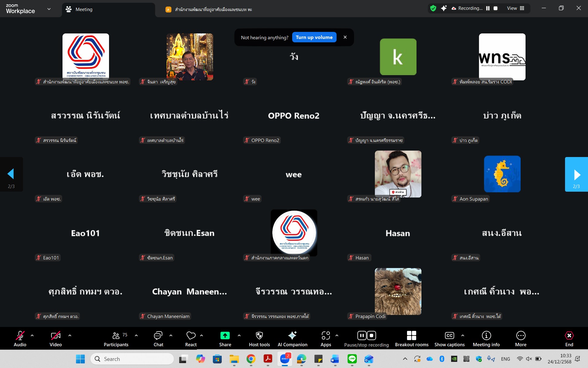The width and height of the screenshot is (588, 368).
Task: Expand audio options arrow next to Audio
Action: pyautogui.click(x=32, y=335)
